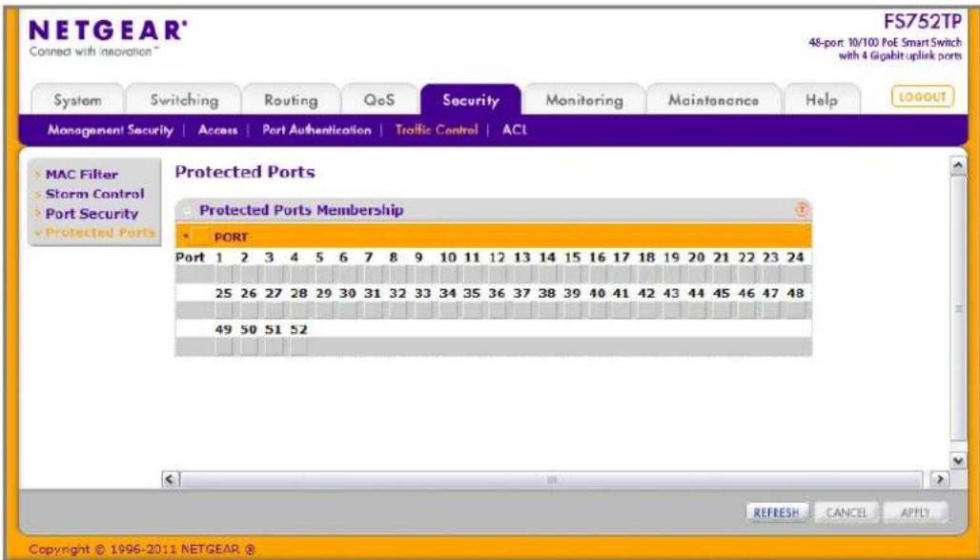The width and height of the screenshot is (980, 560).
Task: Click vertical scrollbar up arrow
Action: tap(957, 165)
